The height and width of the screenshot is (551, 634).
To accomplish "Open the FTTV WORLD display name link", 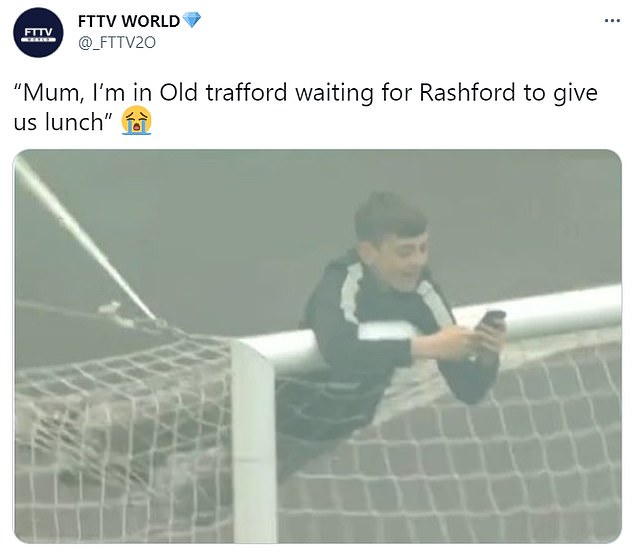I will tap(129, 21).
